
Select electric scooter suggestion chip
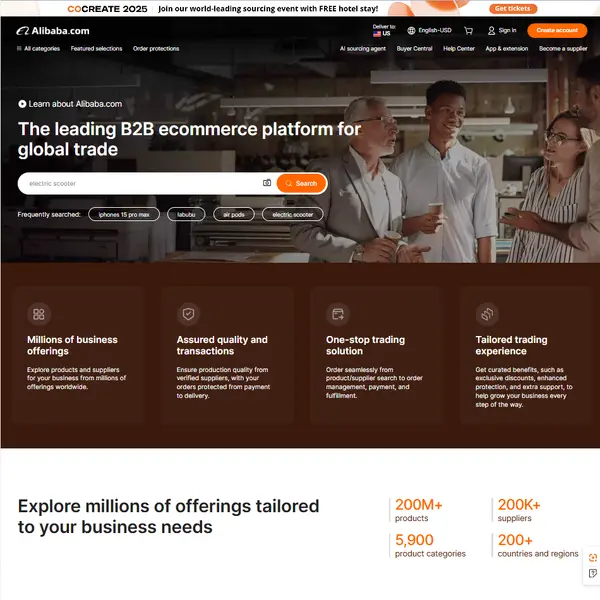point(293,215)
